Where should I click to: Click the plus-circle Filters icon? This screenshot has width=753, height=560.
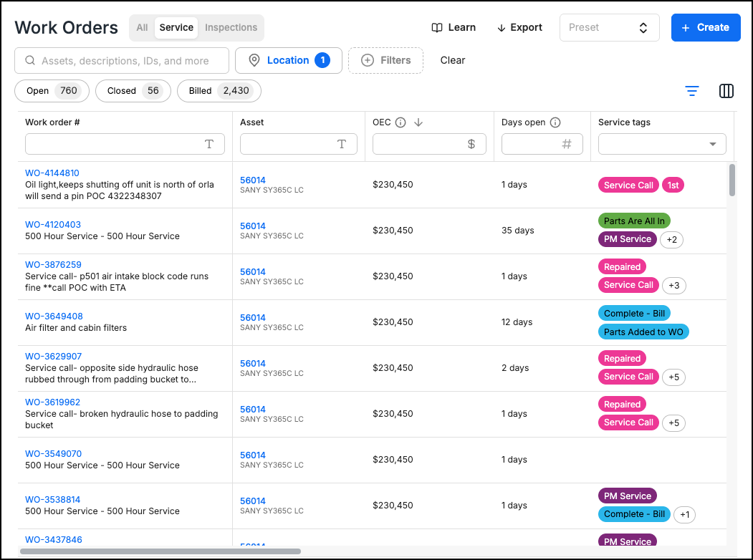tap(368, 60)
